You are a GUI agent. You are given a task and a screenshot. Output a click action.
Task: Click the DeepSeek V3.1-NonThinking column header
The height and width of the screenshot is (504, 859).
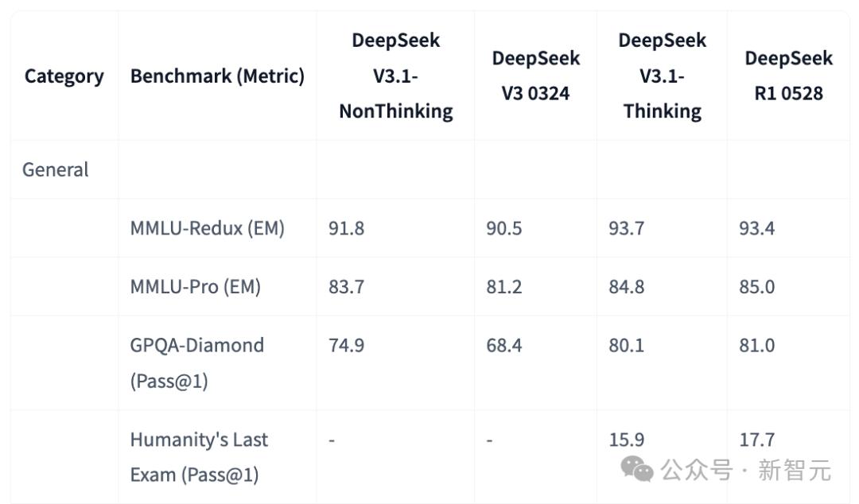point(395,76)
